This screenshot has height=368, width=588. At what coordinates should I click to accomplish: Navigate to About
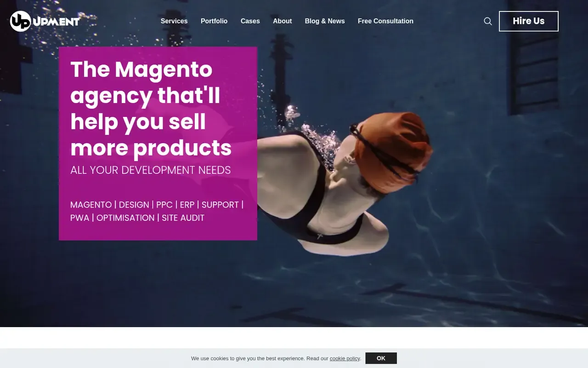[x=283, y=21]
